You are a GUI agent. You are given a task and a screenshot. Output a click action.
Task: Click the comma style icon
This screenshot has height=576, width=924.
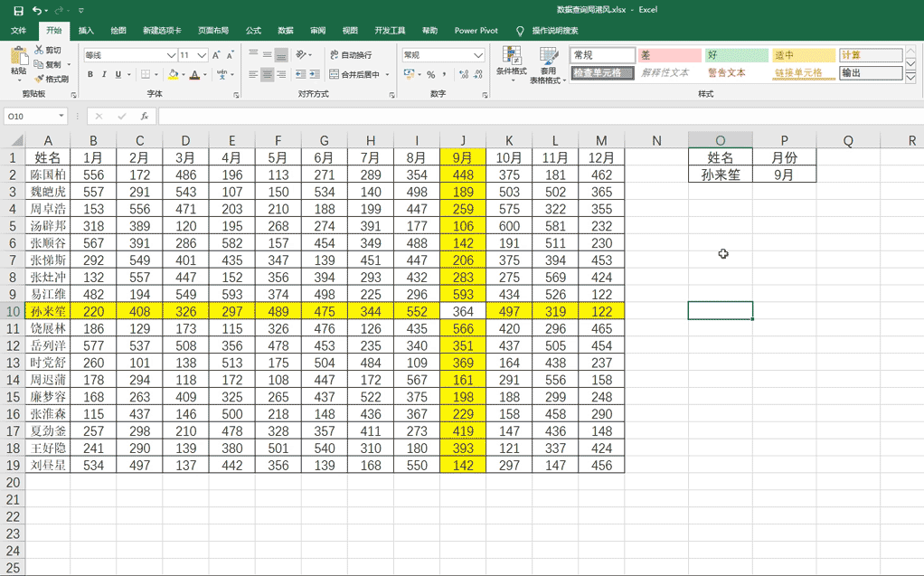[444, 74]
